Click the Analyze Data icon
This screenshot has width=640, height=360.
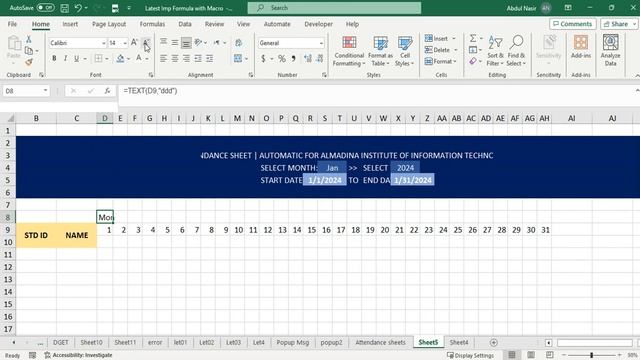pyautogui.click(x=610, y=50)
